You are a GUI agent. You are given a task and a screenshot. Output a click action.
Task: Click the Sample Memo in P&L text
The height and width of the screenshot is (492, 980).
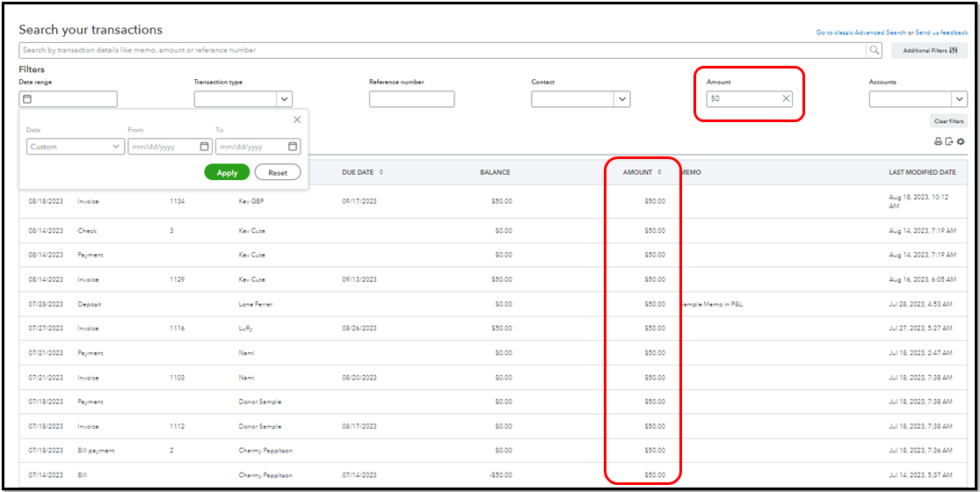[711, 304]
